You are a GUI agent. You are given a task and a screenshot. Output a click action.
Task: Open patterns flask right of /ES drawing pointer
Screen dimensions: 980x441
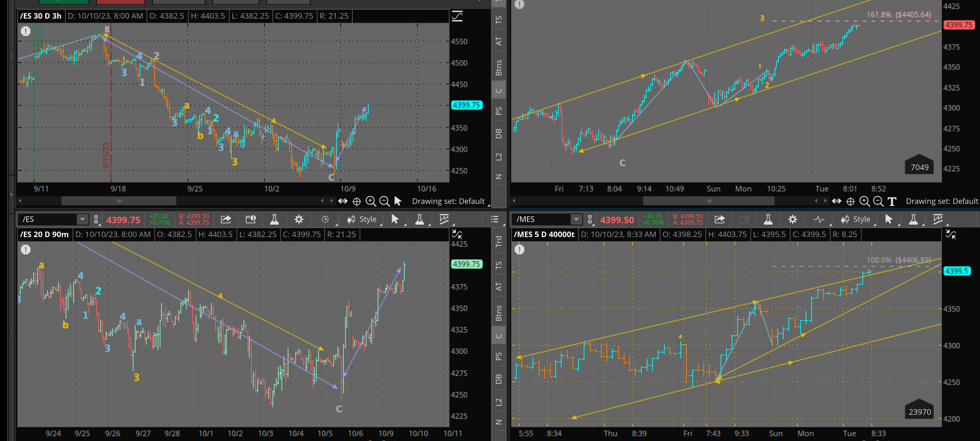click(419, 219)
